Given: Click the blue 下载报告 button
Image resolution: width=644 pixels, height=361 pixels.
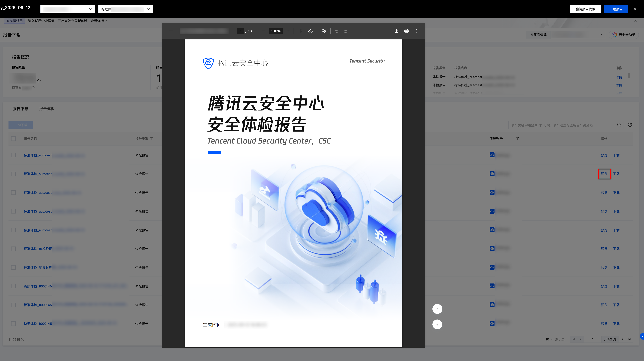Looking at the screenshot, I should coord(616,9).
